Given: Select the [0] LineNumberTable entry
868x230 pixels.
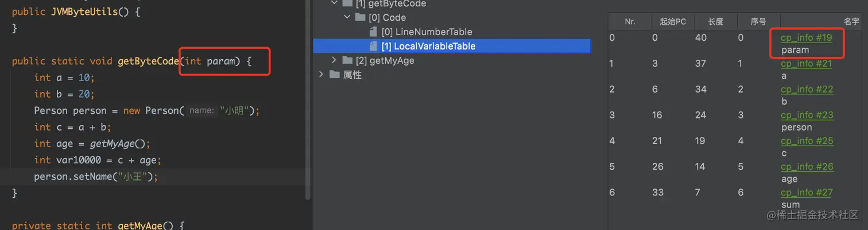Looking at the screenshot, I should click(x=427, y=32).
